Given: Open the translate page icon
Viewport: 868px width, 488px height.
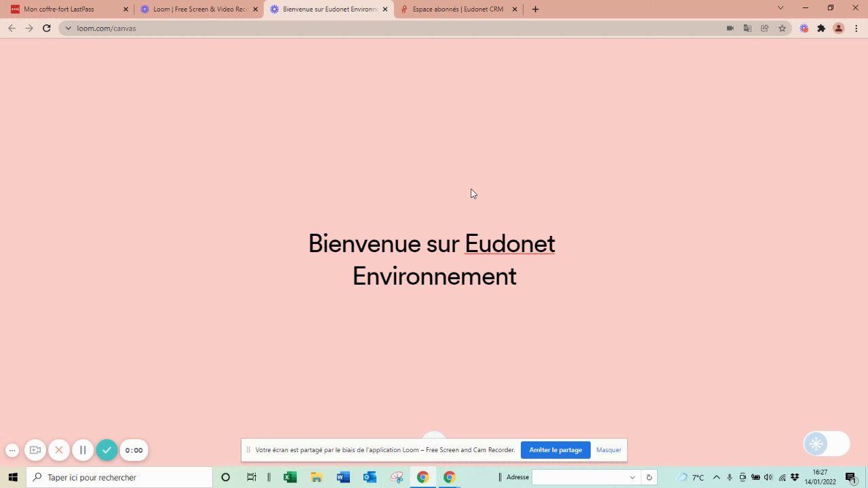Looking at the screenshot, I should (747, 28).
